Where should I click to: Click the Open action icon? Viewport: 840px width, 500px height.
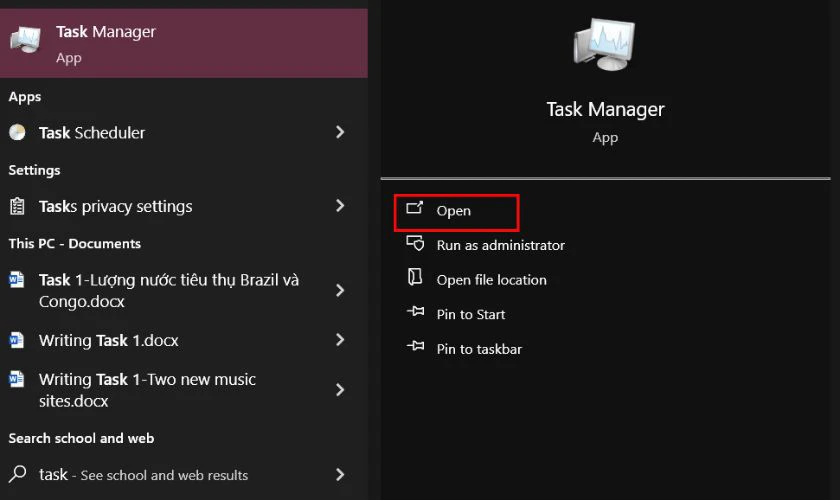coord(415,208)
